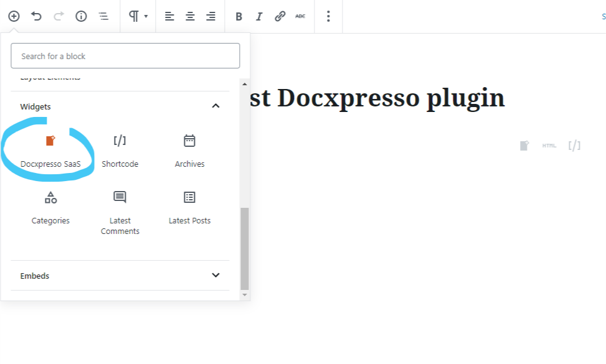The height and width of the screenshot is (364, 606).
Task: Open the more options menu
Action: [x=328, y=16]
